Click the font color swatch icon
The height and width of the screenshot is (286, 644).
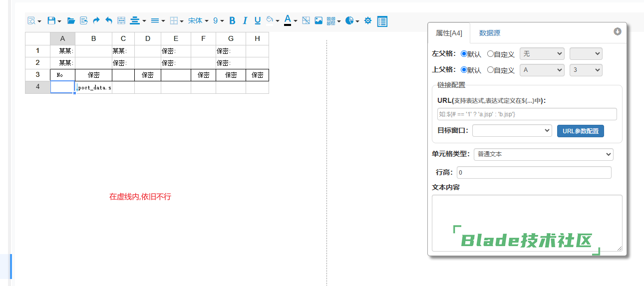[288, 20]
